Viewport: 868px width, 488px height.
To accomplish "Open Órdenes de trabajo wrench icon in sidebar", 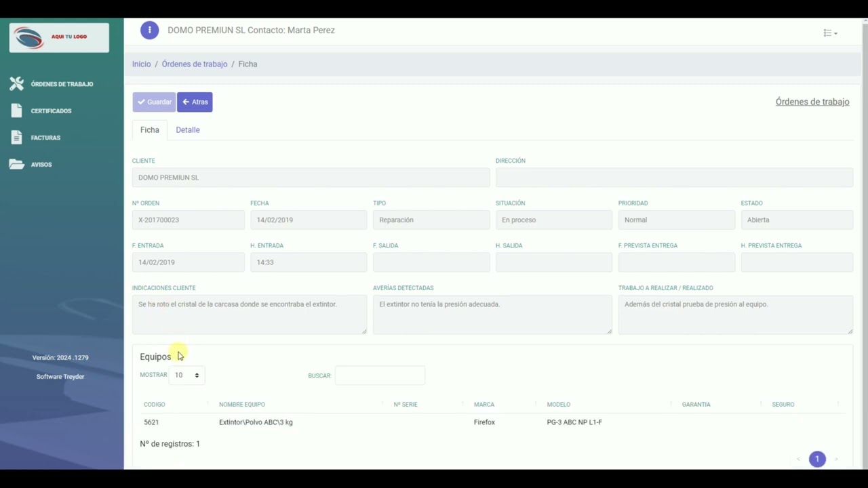I will [x=17, y=84].
